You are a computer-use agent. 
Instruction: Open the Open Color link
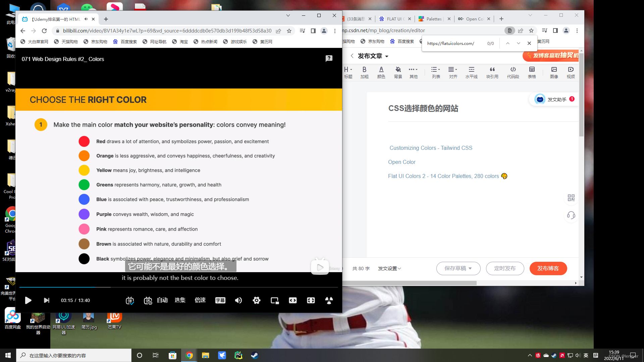click(401, 162)
